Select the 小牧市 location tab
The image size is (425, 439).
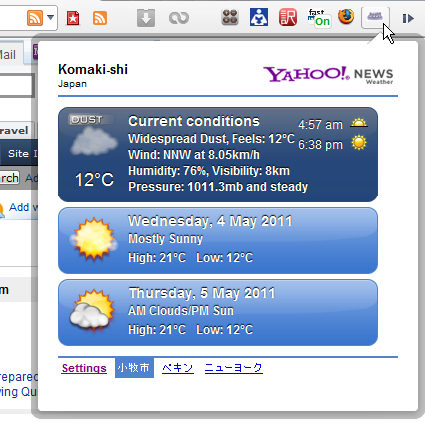coord(134,368)
